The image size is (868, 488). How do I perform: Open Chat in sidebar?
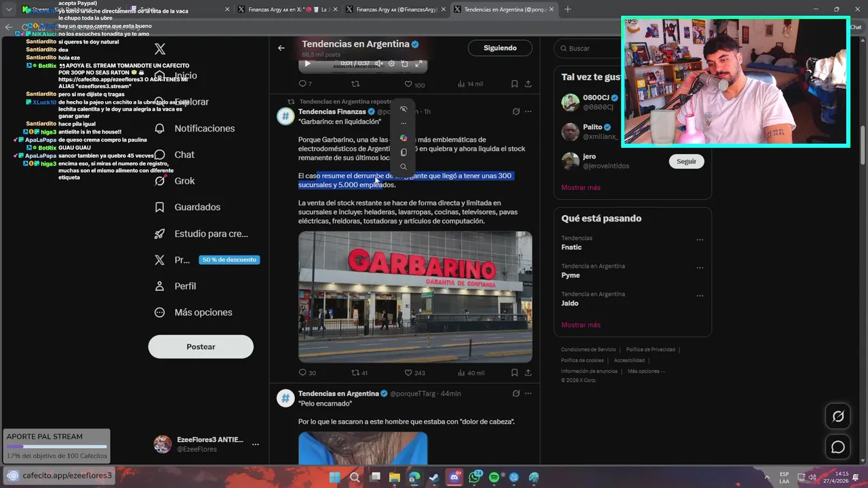174,155
